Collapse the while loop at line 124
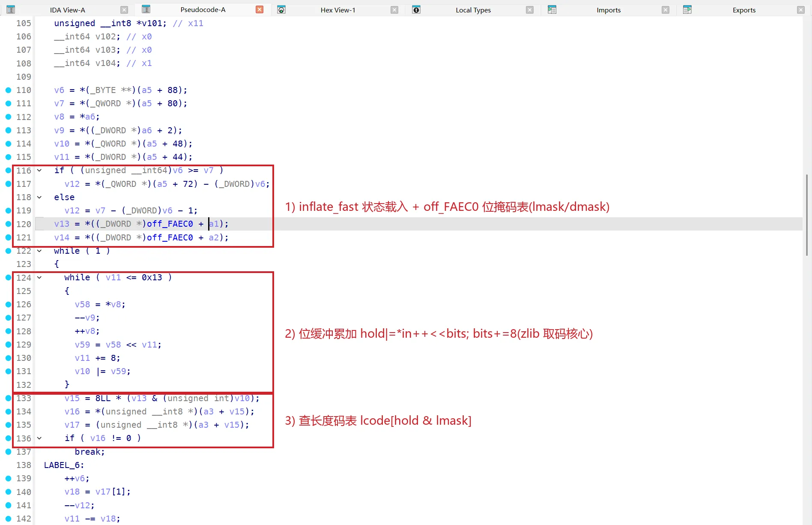The height and width of the screenshot is (525, 812). tap(39, 278)
